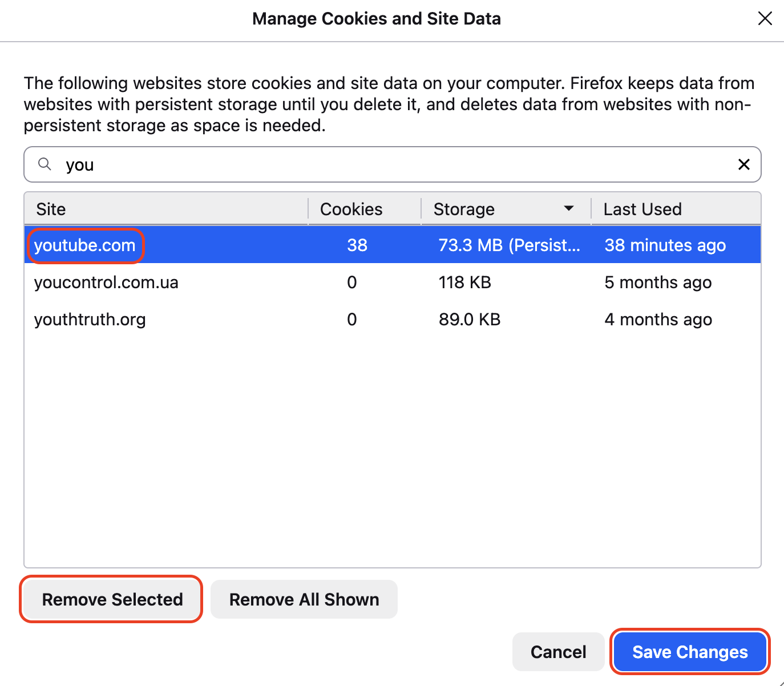
Task: Cancel the cookie management dialog
Action: point(558,651)
